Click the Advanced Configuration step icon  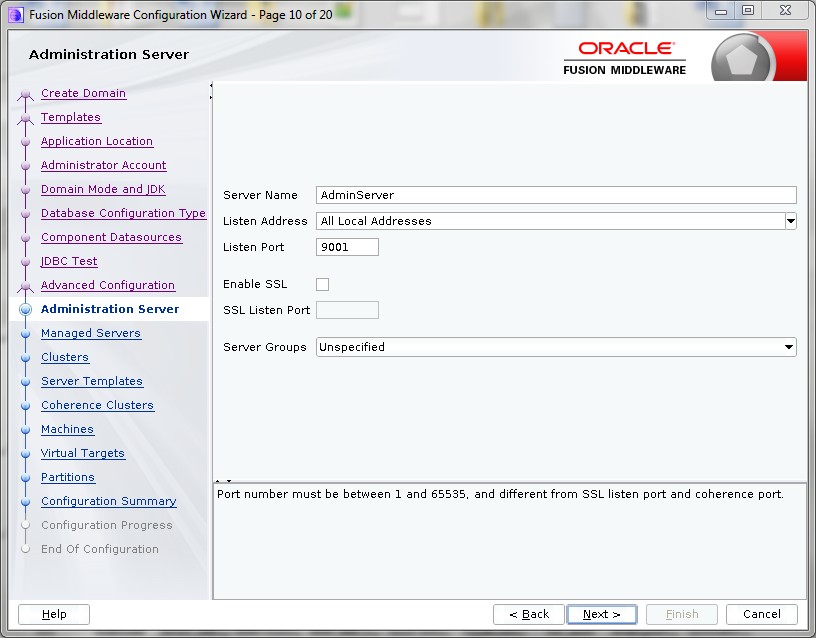click(x=25, y=287)
